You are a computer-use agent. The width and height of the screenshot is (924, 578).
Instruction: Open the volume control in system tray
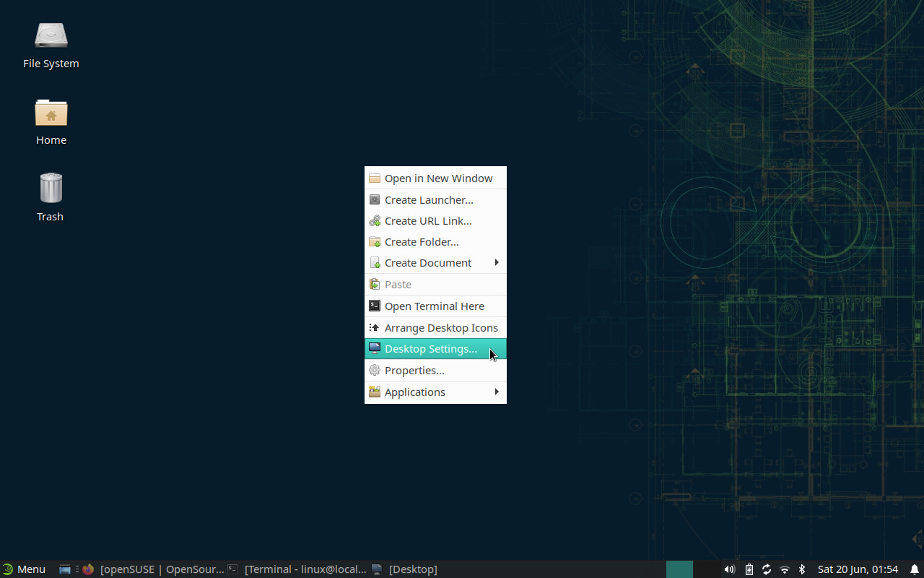point(729,569)
